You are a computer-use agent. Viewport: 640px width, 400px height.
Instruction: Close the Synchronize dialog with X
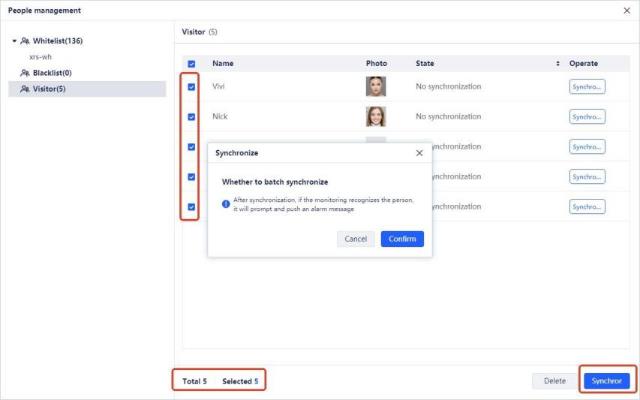[419, 153]
